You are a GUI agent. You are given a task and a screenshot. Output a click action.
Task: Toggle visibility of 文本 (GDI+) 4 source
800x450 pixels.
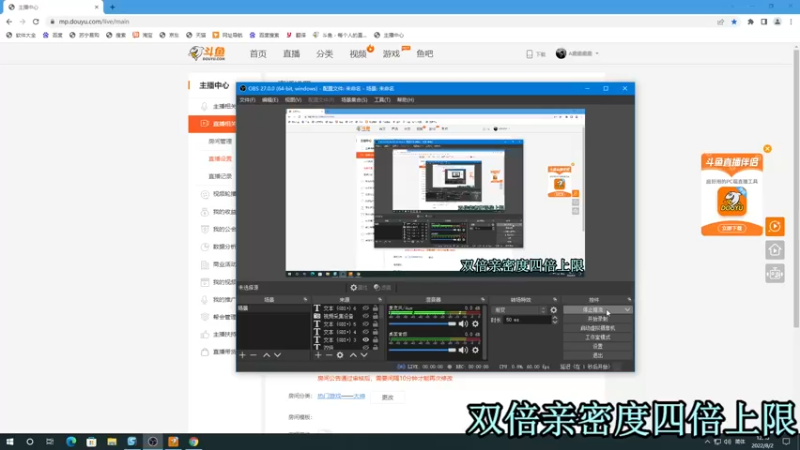pos(365,332)
